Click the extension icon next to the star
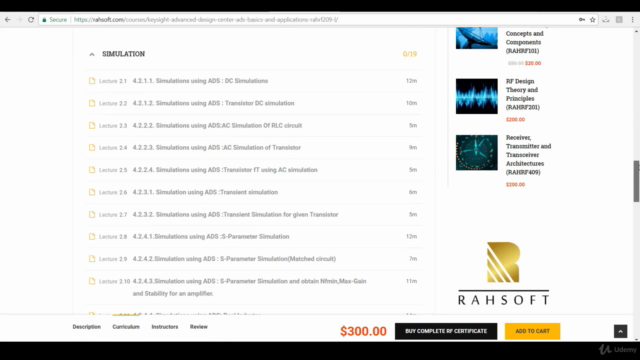Viewport: 640px width, 360px height. coord(606,20)
